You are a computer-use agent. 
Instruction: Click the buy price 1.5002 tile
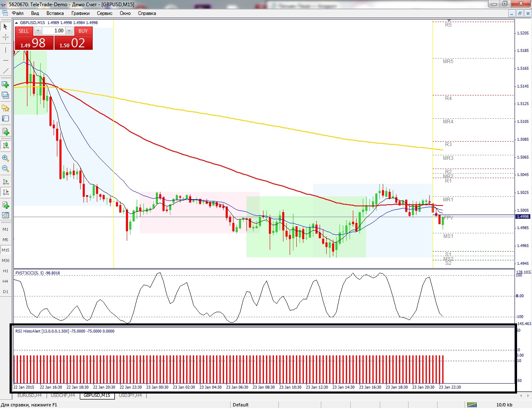click(74, 43)
